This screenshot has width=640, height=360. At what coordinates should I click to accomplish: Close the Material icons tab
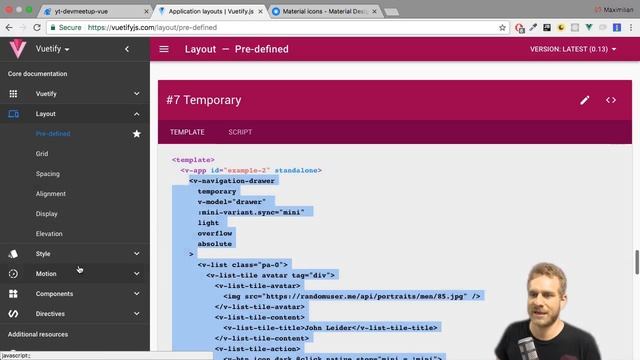click(x=374, y=11)
